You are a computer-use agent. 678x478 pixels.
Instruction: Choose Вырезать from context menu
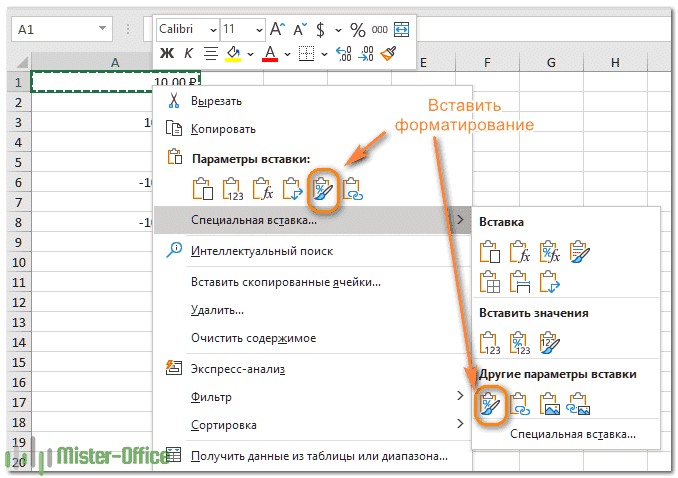pyautogui.click(x=216, y=100)
